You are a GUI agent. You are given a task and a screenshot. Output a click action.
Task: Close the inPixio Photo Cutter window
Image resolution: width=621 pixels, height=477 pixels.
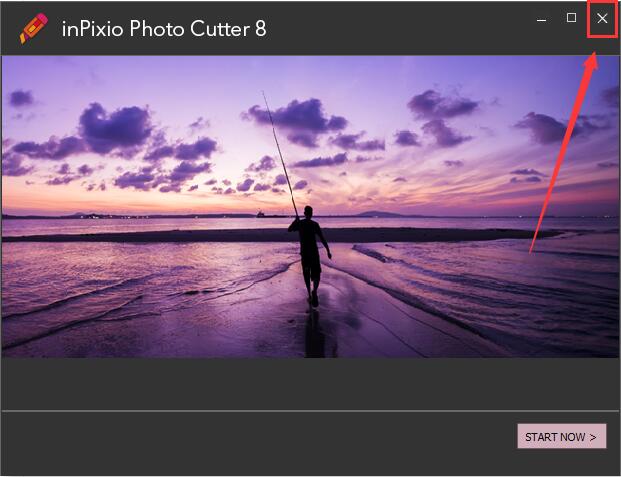tap(602, 18)
